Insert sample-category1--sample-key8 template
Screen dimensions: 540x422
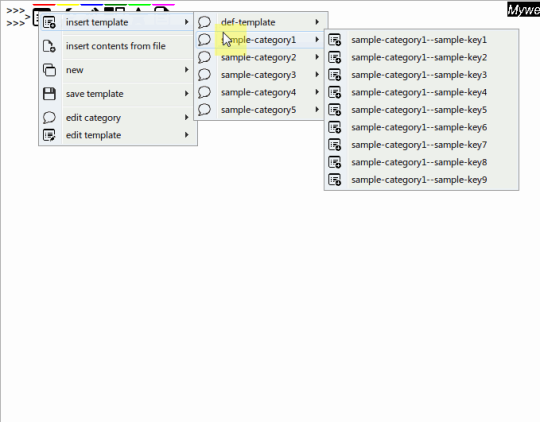421,162
